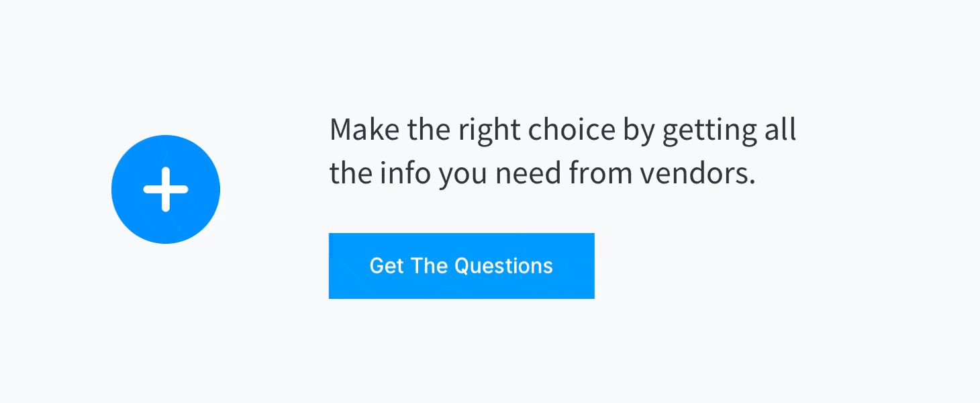
Task: Select the headline text about vendors
Action: coord(562,152)
